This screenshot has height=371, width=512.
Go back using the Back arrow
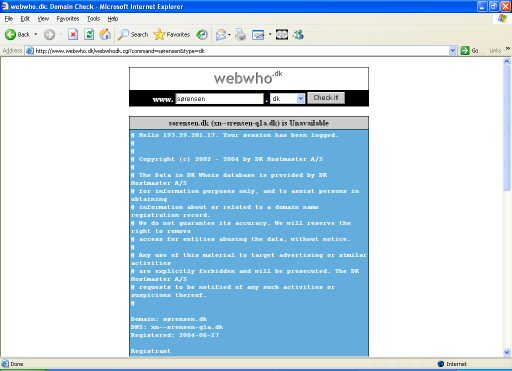[x=17, y=34]
